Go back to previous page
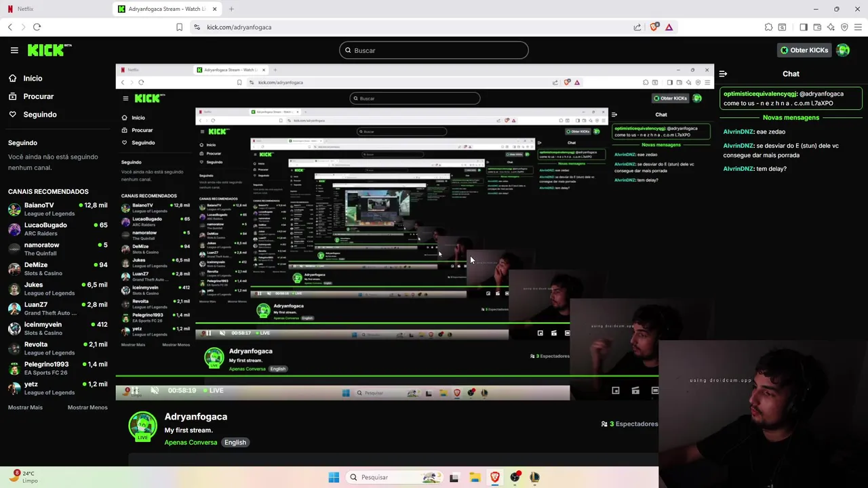The height and width of the screenshot is (488, 868). pos(9,27)
